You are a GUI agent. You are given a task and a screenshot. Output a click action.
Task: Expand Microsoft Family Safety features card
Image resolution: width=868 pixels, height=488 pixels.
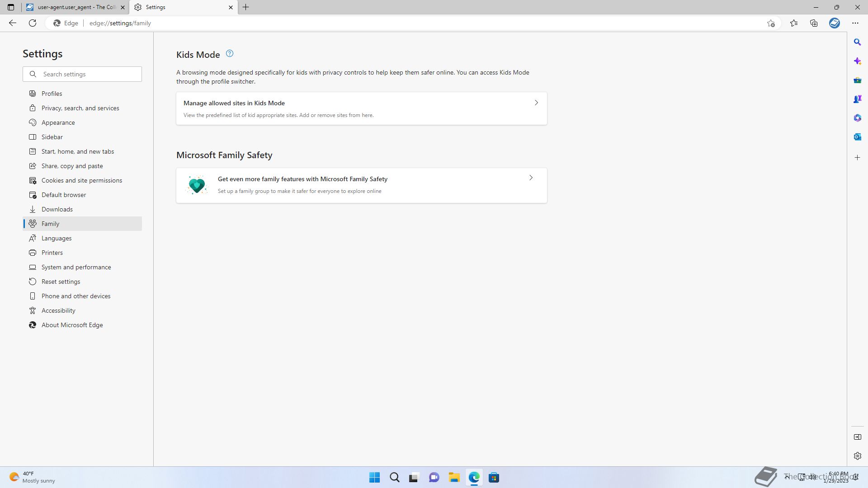(x=362, y=185)
